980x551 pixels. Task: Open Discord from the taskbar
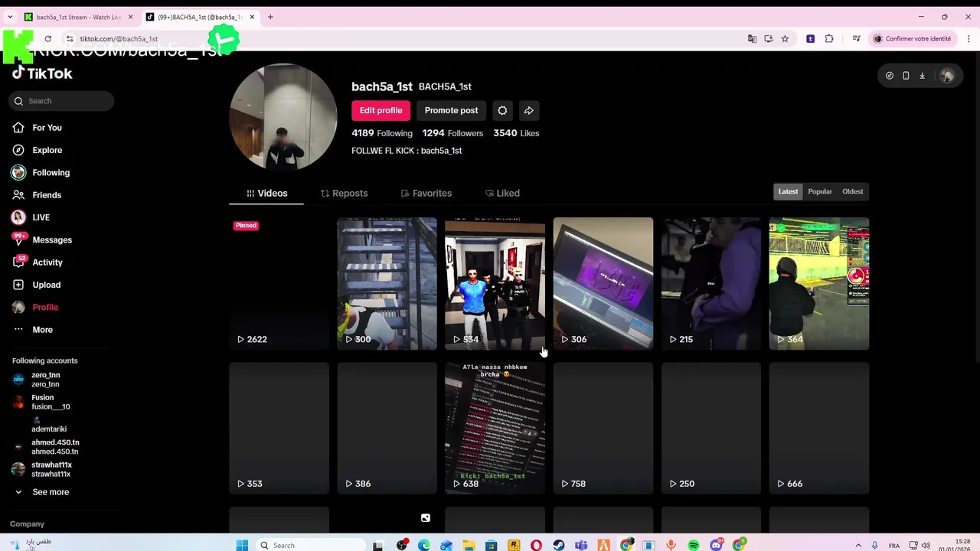pos(716,545)
